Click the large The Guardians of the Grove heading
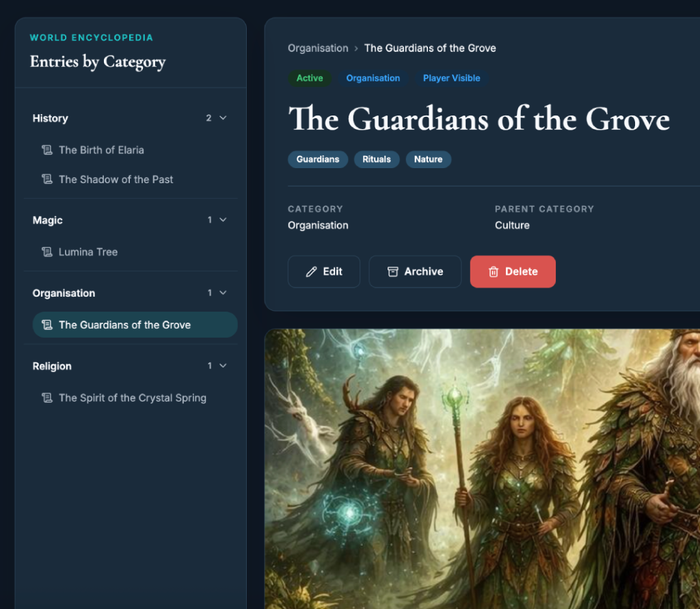The image size is (700, 609). [x=479, y=119]
